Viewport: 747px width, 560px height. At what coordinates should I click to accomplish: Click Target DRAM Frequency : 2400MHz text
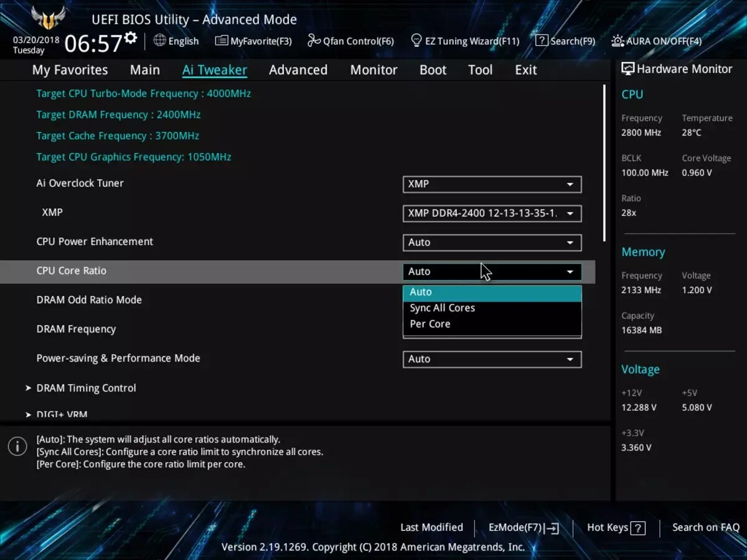click(118, 115)
